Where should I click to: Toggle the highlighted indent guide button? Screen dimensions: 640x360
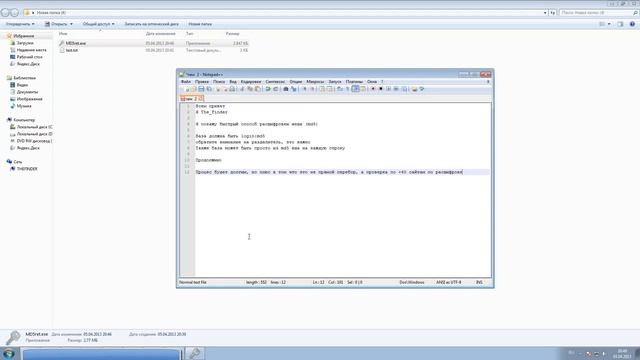[356, 89]
